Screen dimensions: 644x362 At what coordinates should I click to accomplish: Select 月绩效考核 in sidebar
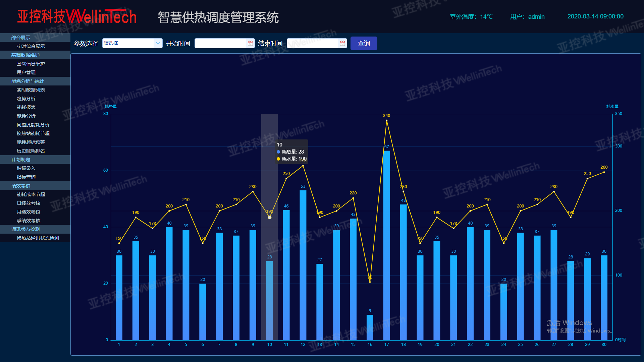[35, 212]
